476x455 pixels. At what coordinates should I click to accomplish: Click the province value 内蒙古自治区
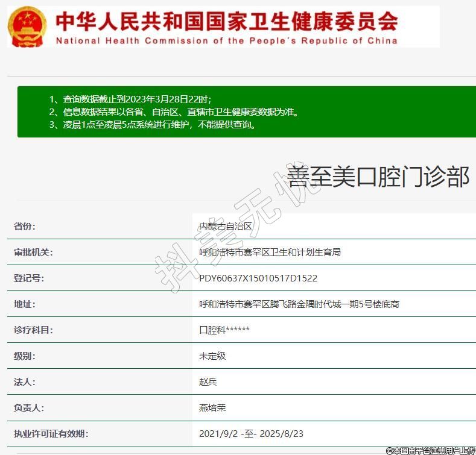(x=226, y=227)
